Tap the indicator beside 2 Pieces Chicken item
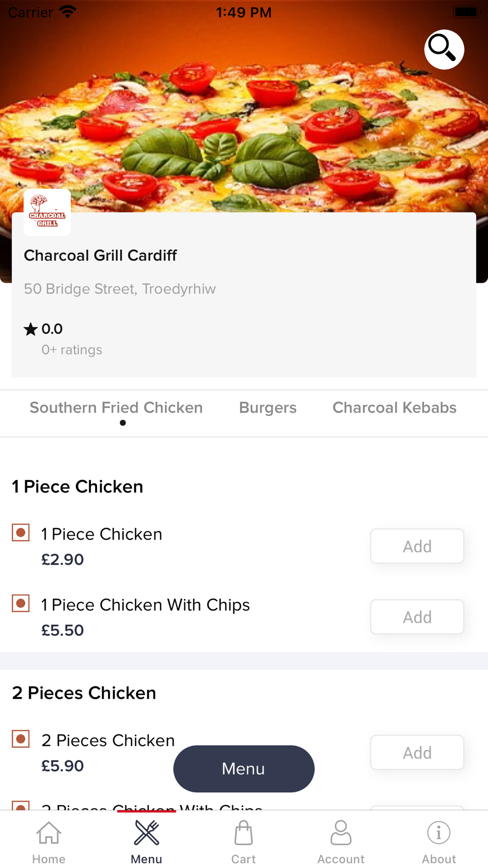 [21, 739]
